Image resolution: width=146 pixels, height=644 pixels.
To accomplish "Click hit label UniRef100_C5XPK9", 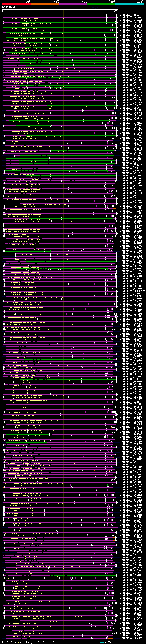I will [131, 128].
